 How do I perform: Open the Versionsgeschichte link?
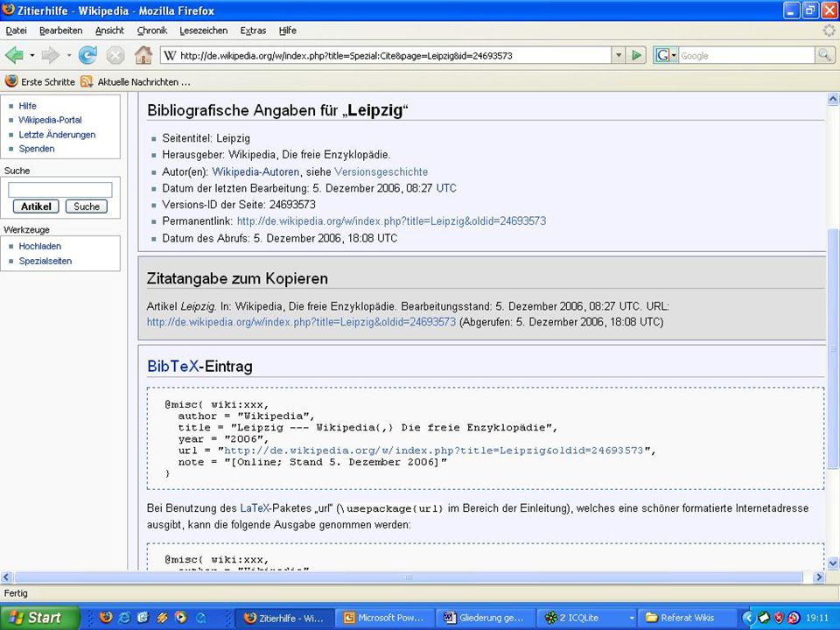(381, 172)
